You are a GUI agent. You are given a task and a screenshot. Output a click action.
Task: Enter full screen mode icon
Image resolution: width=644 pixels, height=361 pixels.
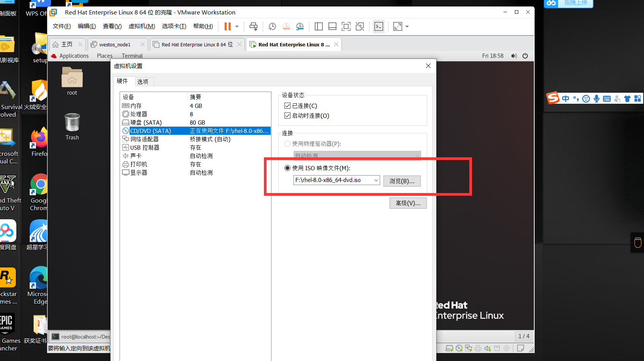(x=346, y=26)
